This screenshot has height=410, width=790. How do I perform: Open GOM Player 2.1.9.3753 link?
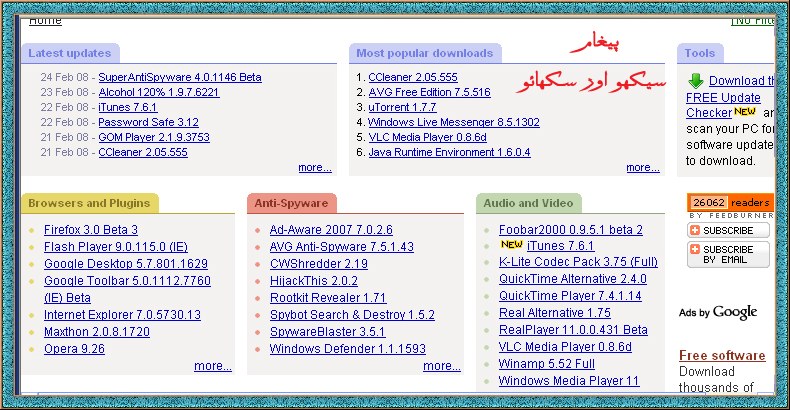tap(154, 138)
